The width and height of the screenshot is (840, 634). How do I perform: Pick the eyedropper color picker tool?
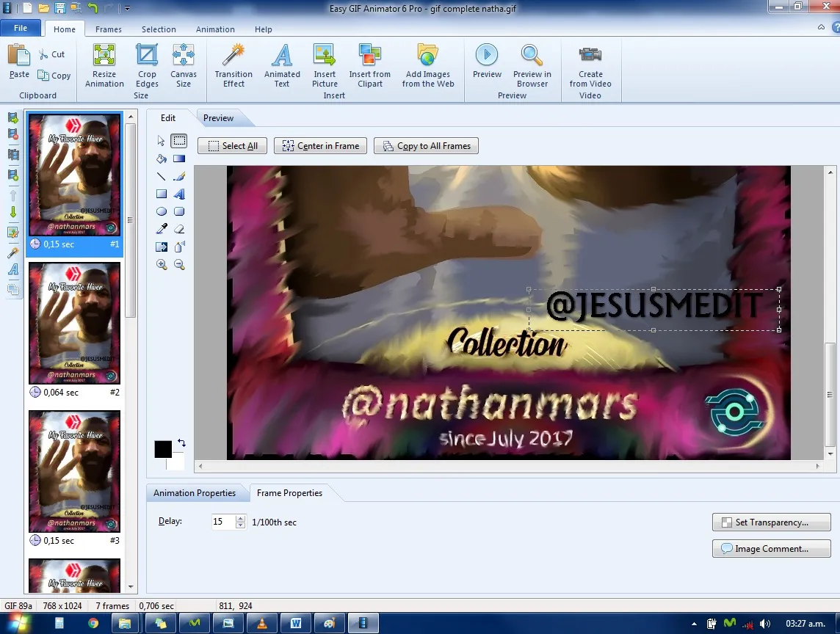(162, 229)
